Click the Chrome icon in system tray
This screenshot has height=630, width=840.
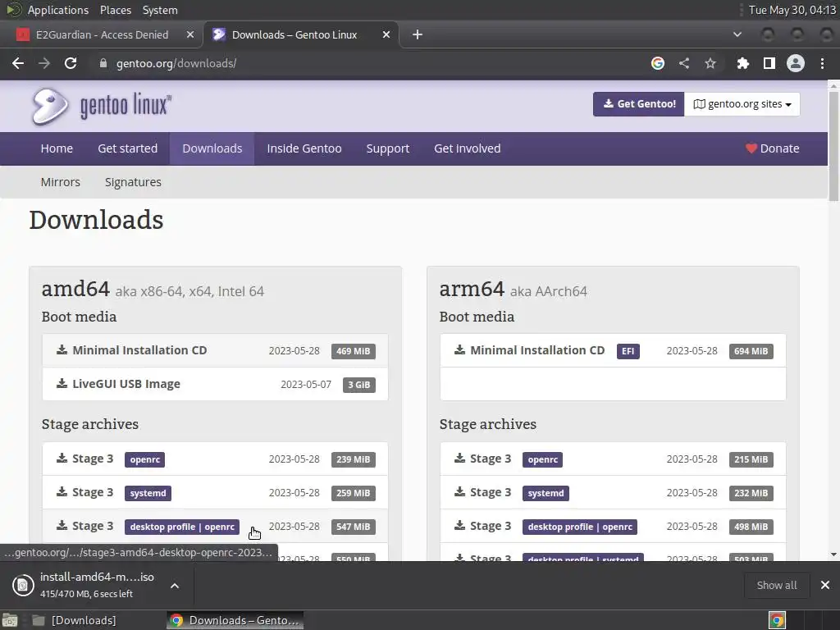tap(777, 620)
